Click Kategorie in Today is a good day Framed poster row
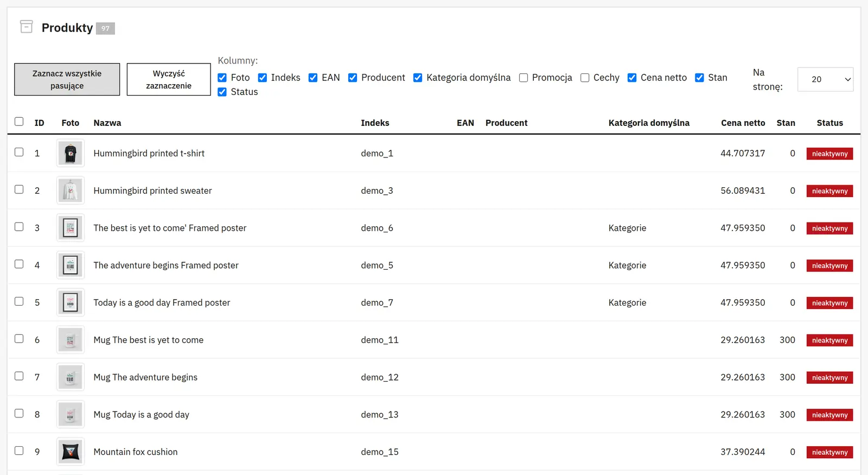The height and width of the screenshot is (475, 868). (627, 302)
